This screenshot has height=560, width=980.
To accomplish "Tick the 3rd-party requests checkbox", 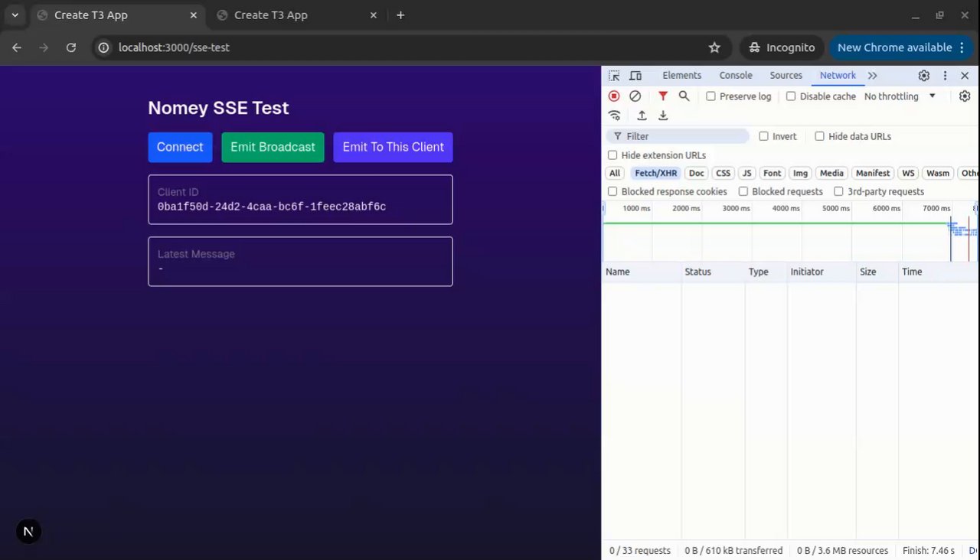I will 838,192.
